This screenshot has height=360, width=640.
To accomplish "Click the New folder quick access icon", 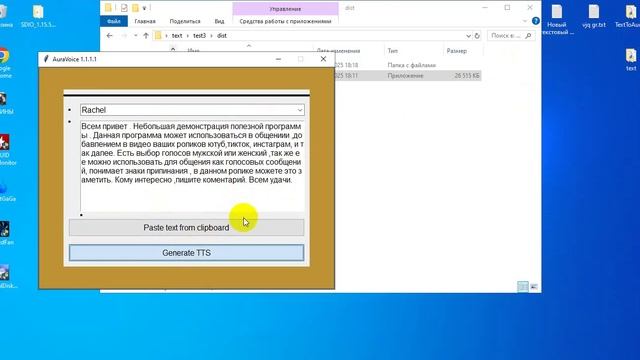I will pyautogui.click(x=135, y=8).
